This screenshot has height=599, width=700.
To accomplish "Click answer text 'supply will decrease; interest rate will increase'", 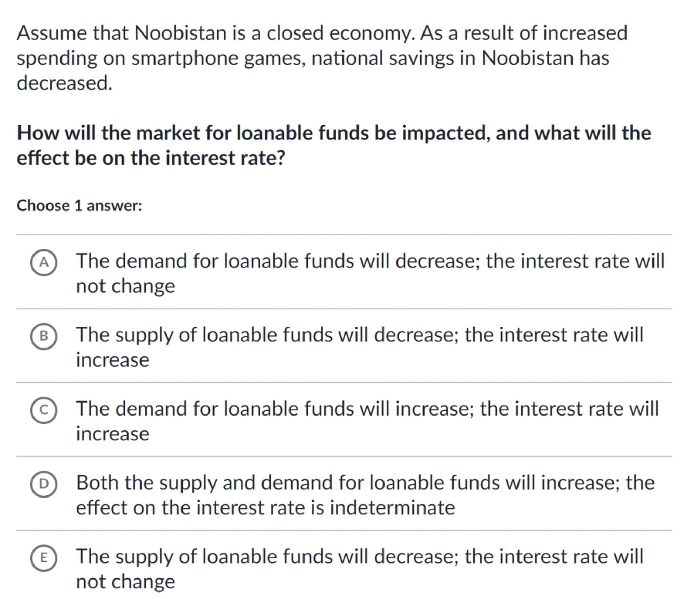I will tap(359, 335).
